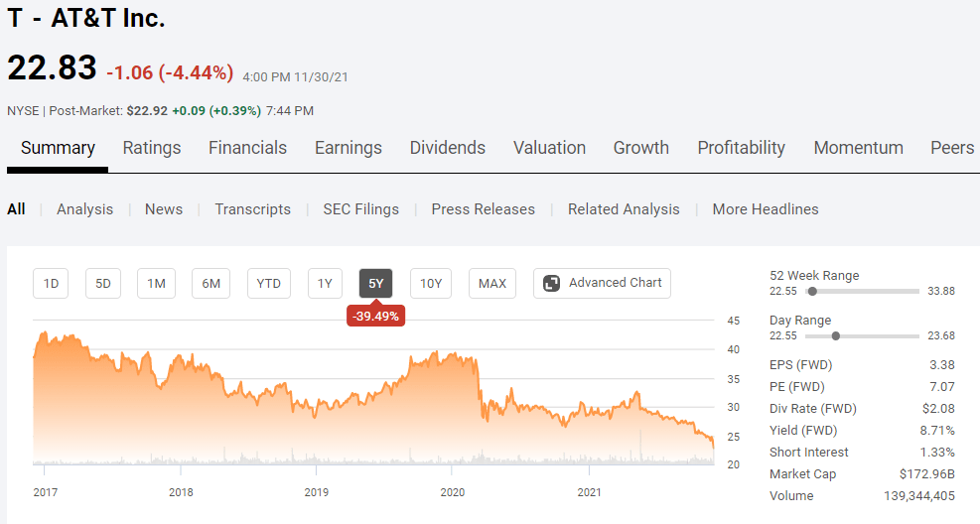Viewport: 980px width, 524px height.
Task: Click the Volume value 139,344,405
Action: pyautogui.click(x=919, y=496)
